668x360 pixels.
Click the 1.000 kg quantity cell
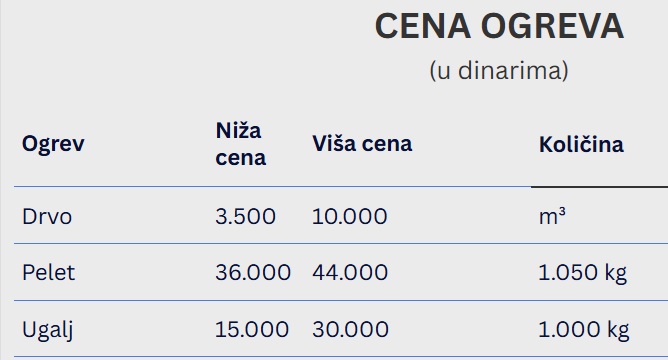coord(584,331)
